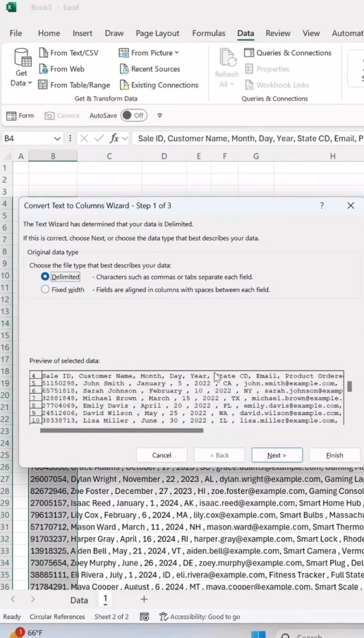Open the Review tab
The width and height of the screenshot is (364, 638).
(278, 33)
